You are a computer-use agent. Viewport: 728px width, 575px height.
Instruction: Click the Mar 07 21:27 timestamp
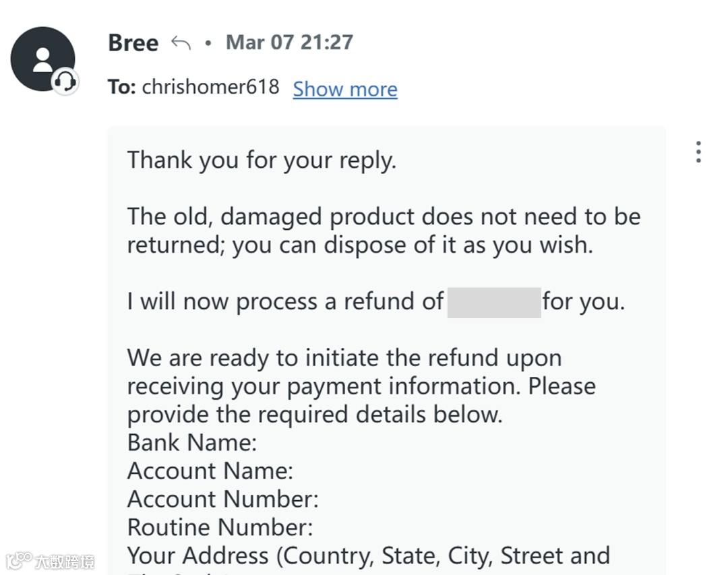(289, 42)
